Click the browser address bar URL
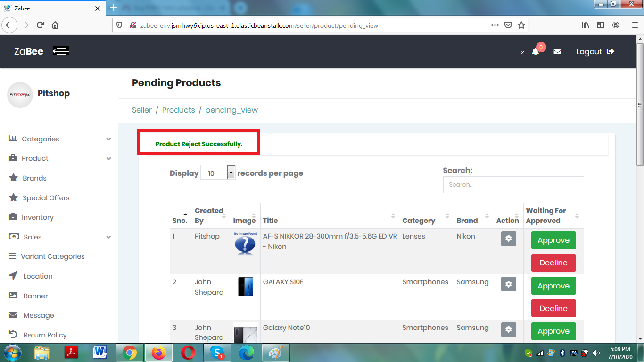Screen dimensions: 644x362 259,25
